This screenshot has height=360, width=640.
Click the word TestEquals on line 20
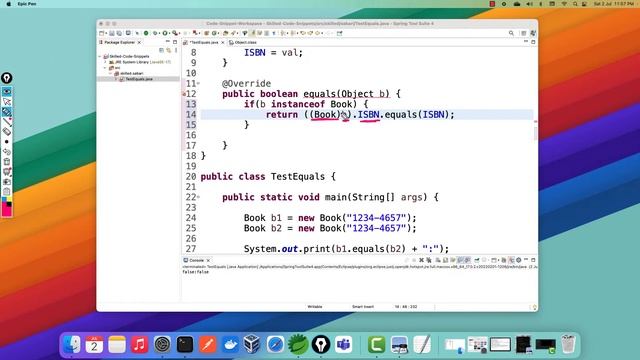coord(298,177)
